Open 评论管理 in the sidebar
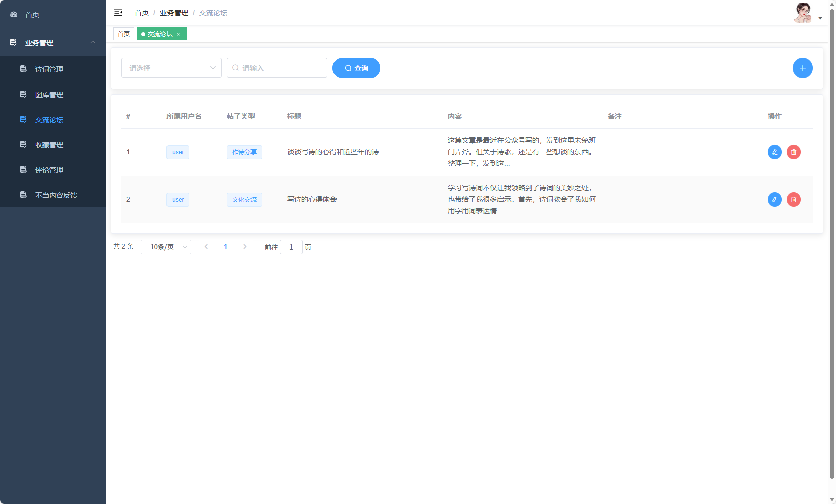The image size is (836, 504). 49,170
